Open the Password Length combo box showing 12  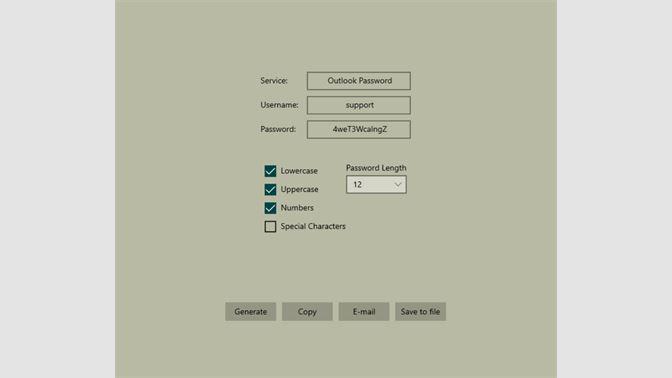click(376, 185)
